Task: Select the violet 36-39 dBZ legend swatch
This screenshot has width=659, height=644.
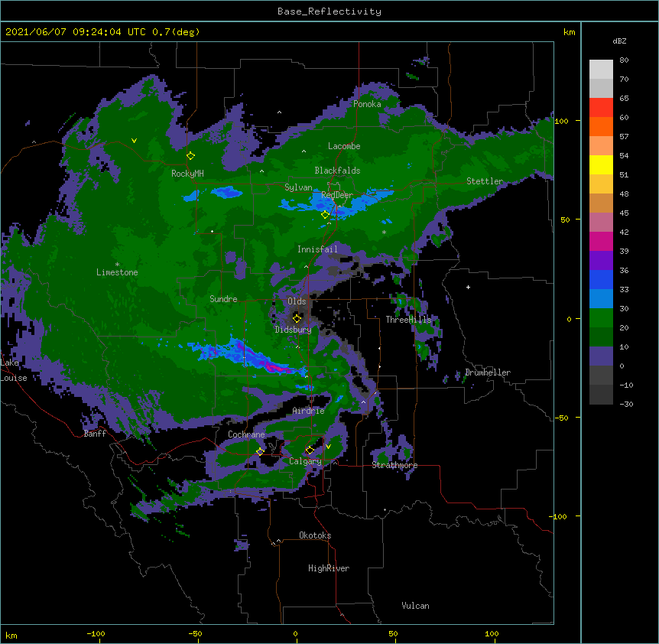Action: (x=601, y=261)
